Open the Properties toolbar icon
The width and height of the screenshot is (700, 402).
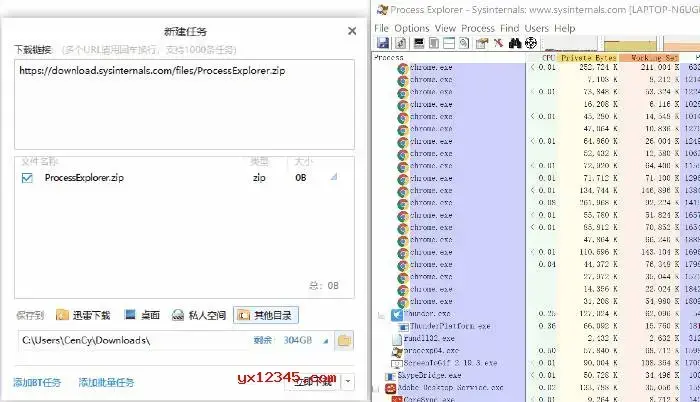[482, 43]
